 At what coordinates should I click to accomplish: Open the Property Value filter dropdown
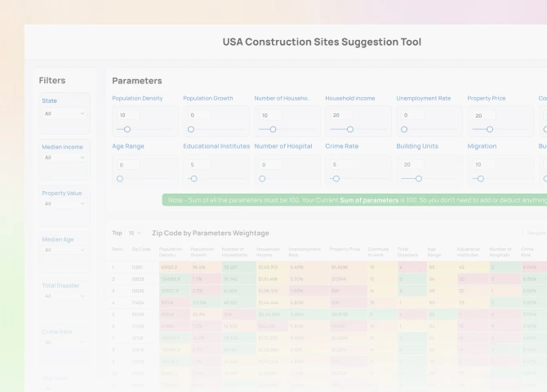coord(64,204)
